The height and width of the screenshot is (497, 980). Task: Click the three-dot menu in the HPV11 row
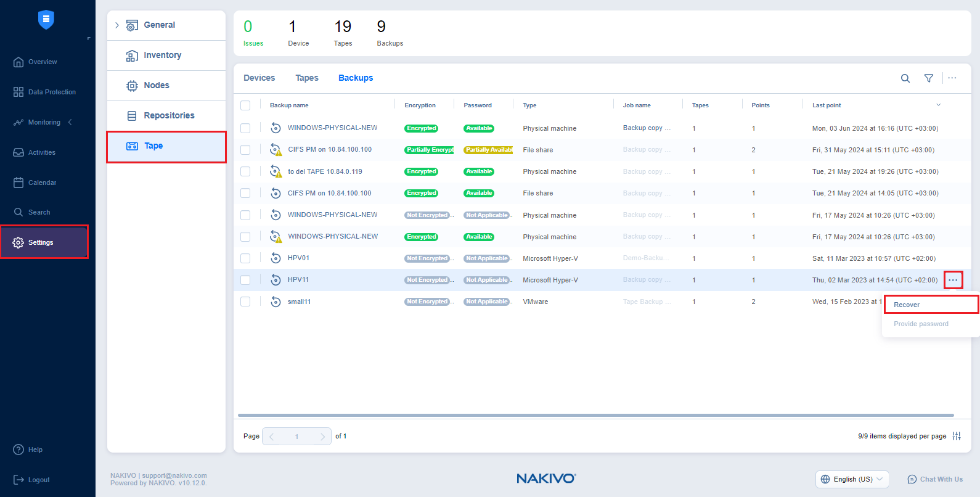953,280
